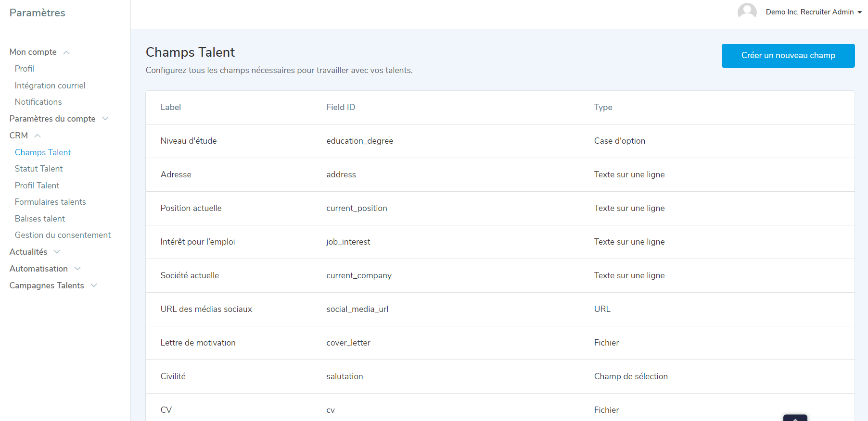
Task: Expand Campagnes Talents section
Action: (94, 285)
